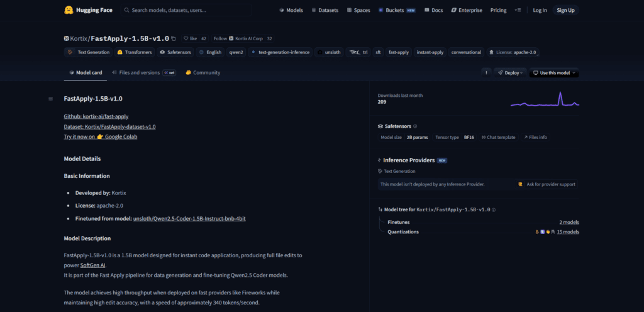Click Ask for provider support
The width and height of the screenshot is (644, 312).
(547, 184)
